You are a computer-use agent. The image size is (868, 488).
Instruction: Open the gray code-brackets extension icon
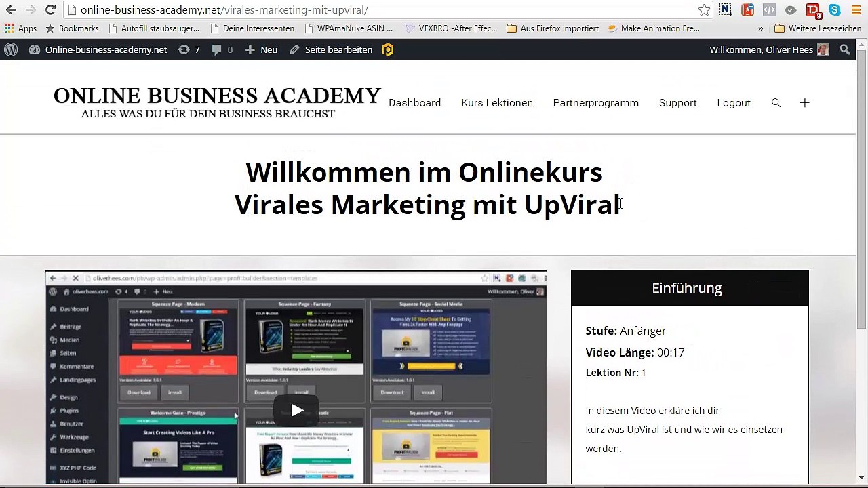769,10
